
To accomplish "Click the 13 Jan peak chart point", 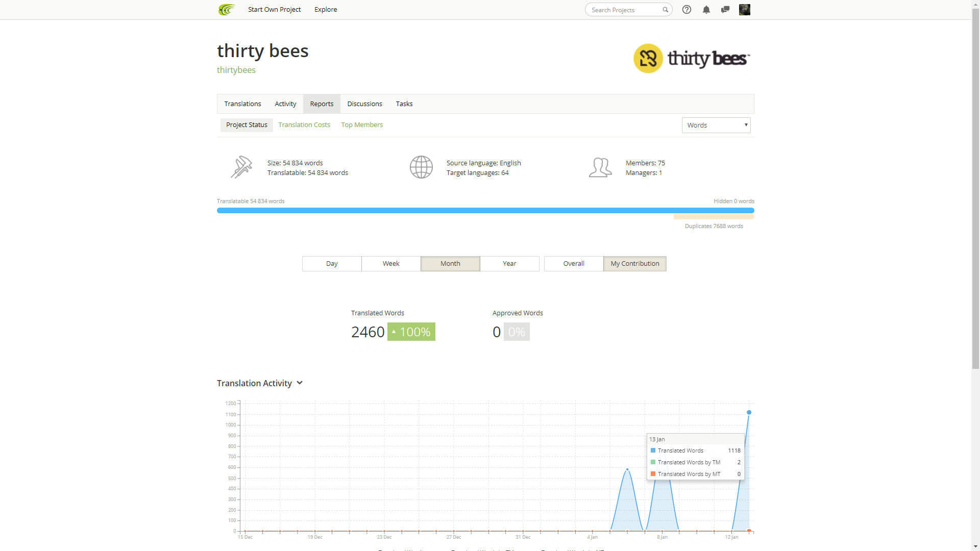I will tap(749, 412).
